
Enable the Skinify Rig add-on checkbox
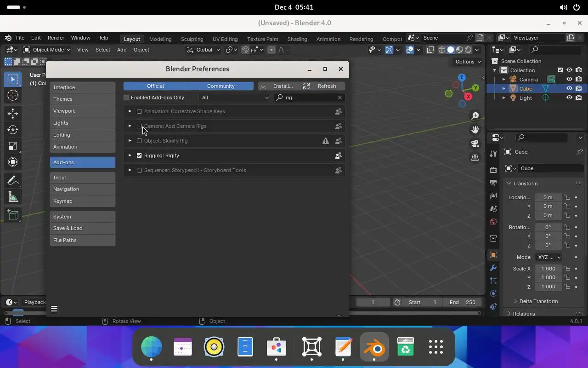139,141
